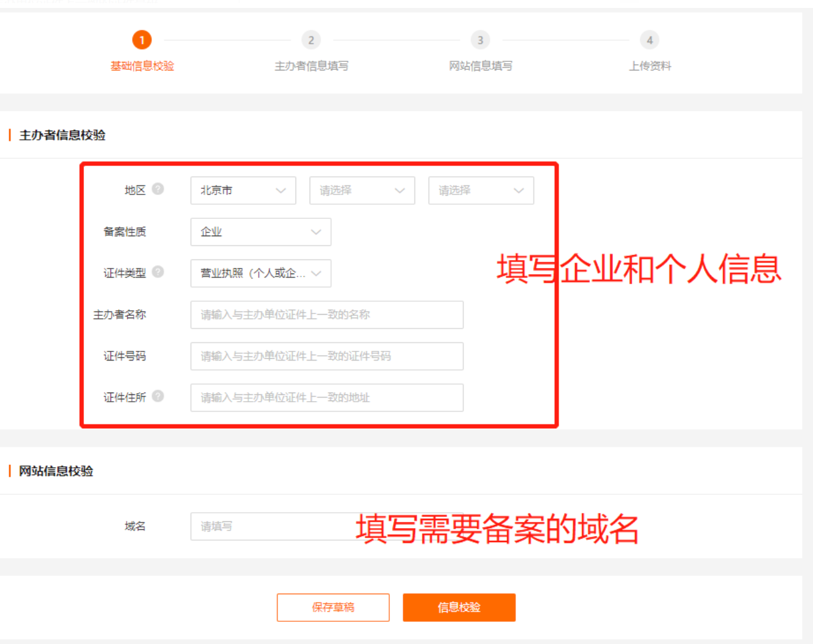This screenshot has width=813, height=644.
Task: Open the 北京市 region dropdown
Action: point(243,191)
